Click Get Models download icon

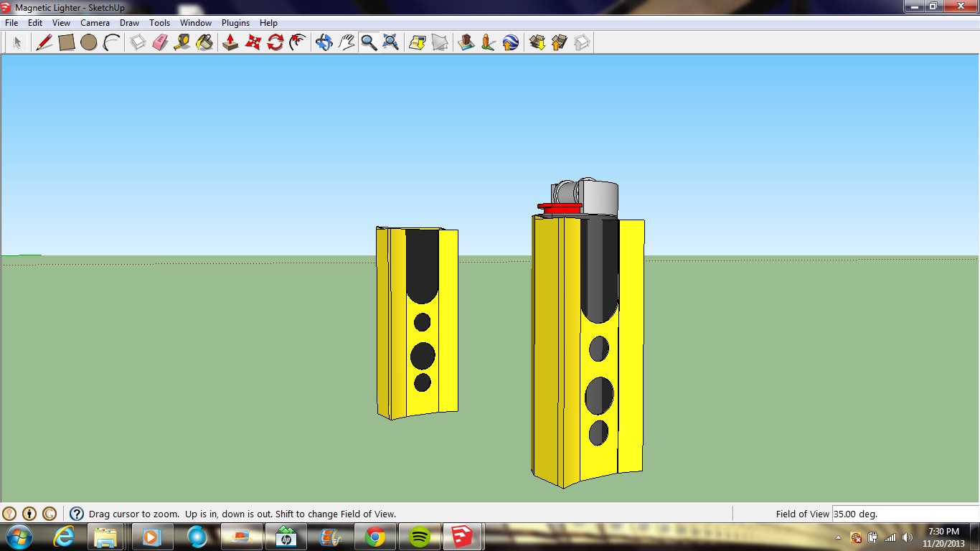point(537,42)
